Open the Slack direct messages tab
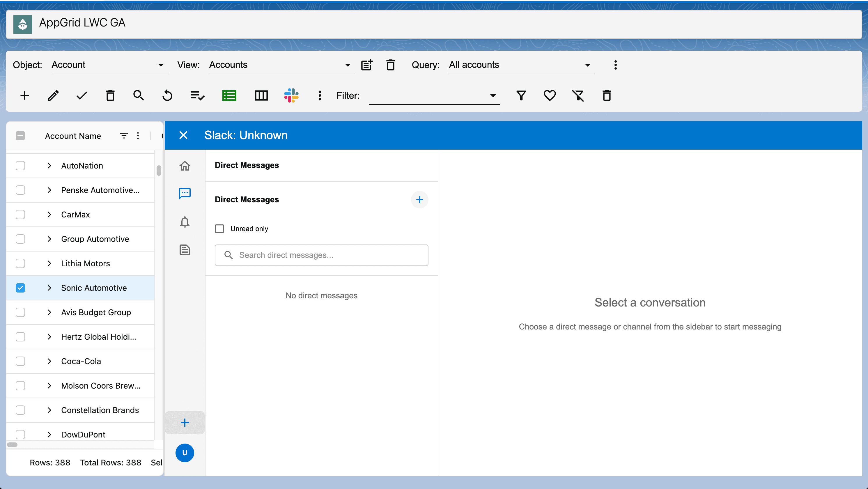This screenshot has width=868, height=489. tap(185, 194)
